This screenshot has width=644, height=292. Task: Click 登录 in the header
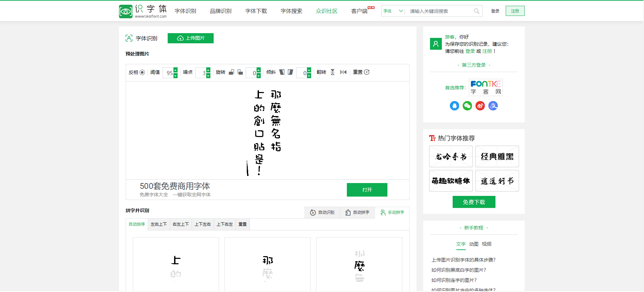point(495,11)
